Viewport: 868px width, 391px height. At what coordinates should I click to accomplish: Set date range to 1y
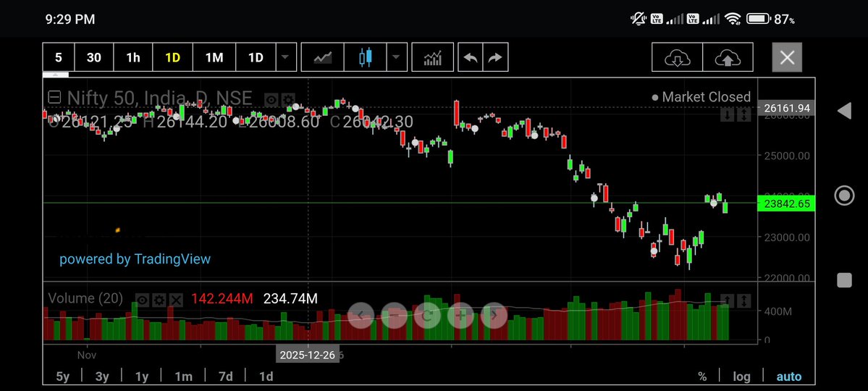142,377
